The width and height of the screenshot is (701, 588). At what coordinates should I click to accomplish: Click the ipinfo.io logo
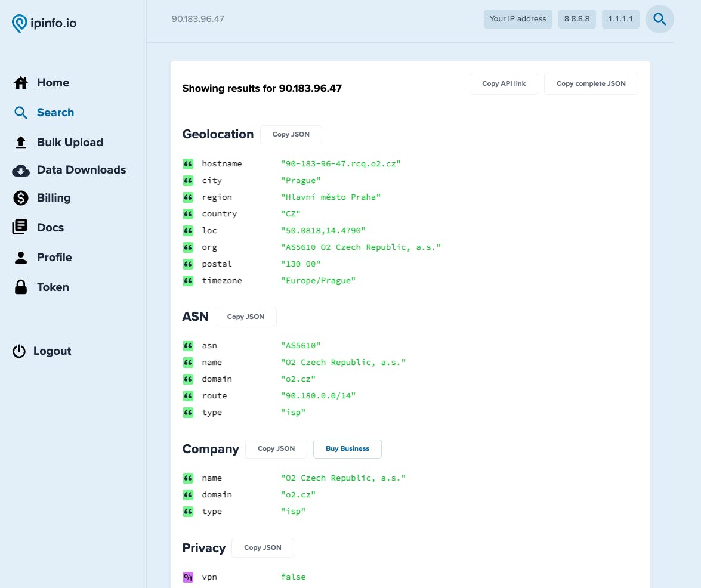tap(44, 23)
